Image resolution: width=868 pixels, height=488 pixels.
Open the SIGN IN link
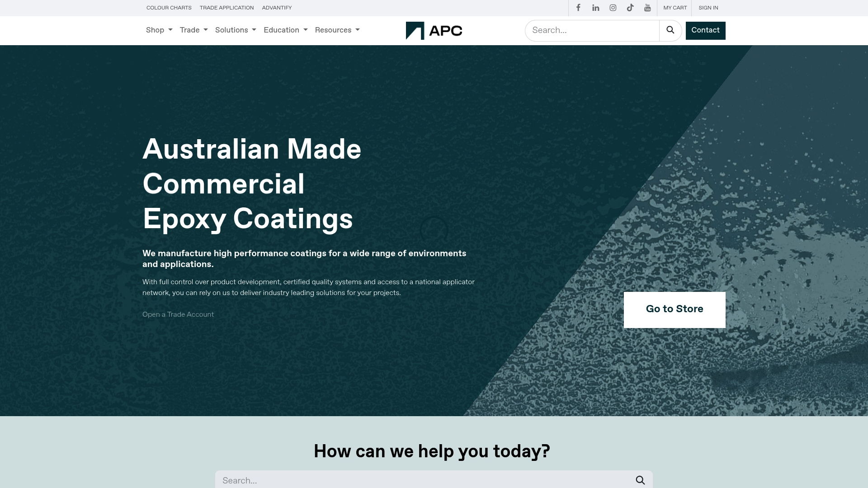click(x=708, y=8)
